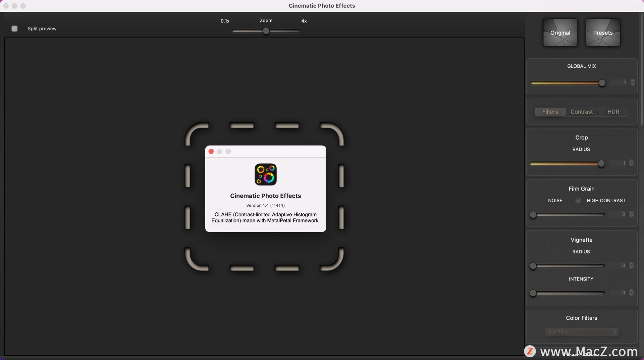Click the right panel vertical scrollbar
This screenshot has height=360, width=644.
642,69
